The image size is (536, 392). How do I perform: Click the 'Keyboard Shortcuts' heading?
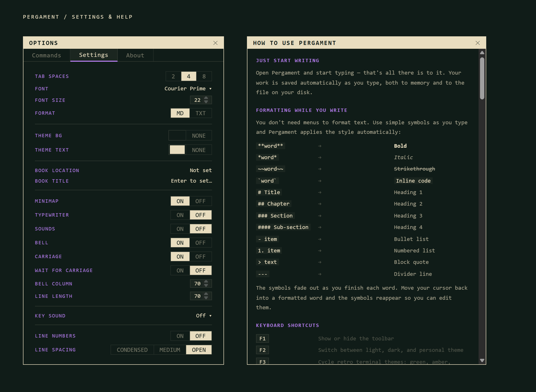(287, 325)
